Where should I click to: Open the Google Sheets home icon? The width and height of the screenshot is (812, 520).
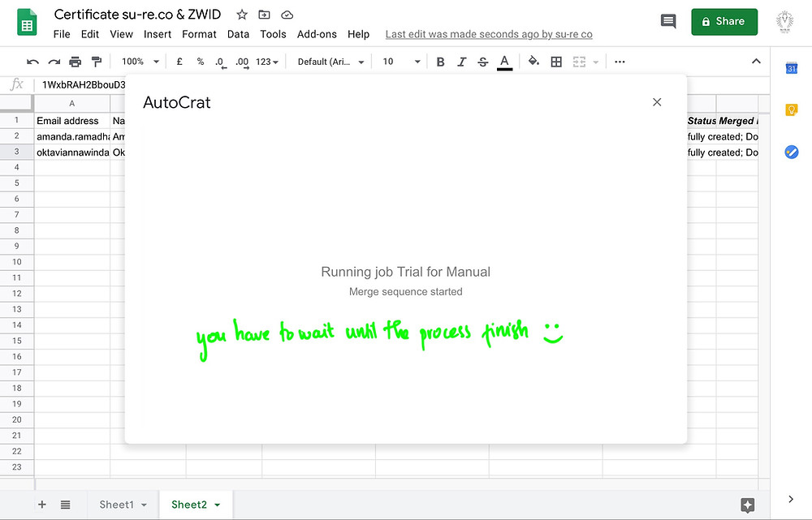point(27,22)
